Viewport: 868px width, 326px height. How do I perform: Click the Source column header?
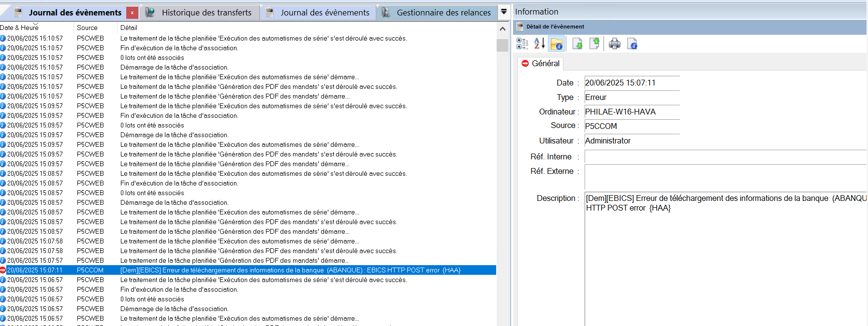[87, 28]
